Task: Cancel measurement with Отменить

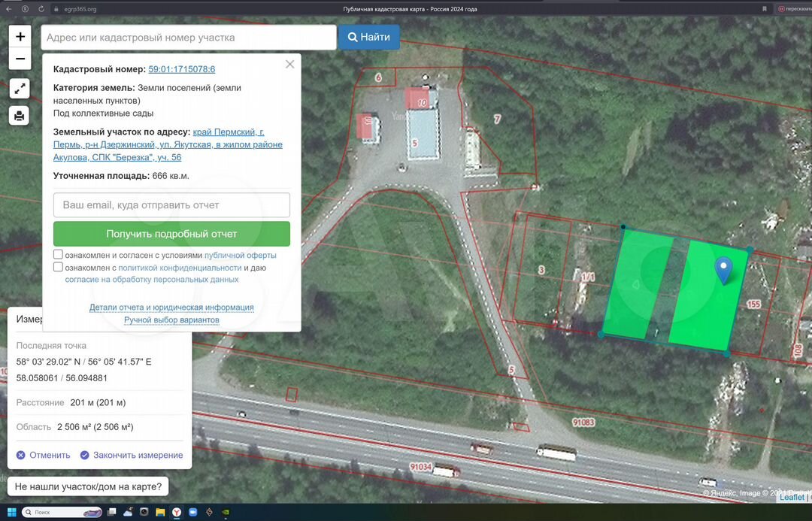Action: tap(44, 455)
